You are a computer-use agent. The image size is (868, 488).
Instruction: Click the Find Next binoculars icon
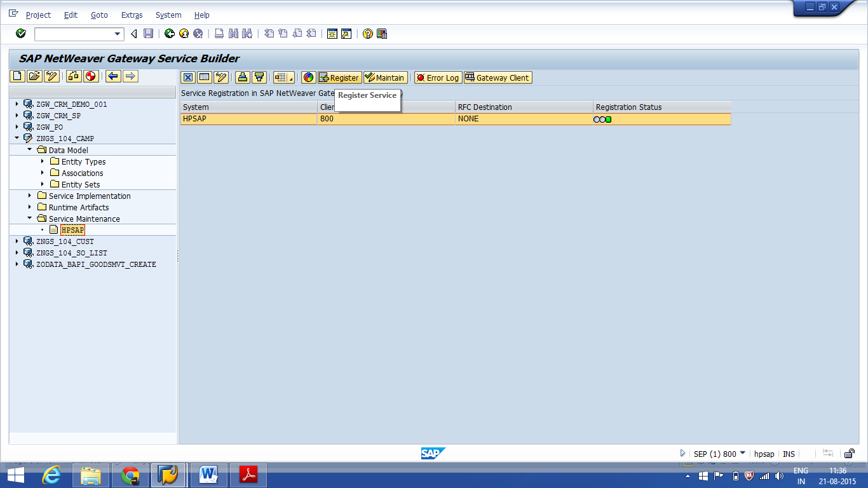247,34
